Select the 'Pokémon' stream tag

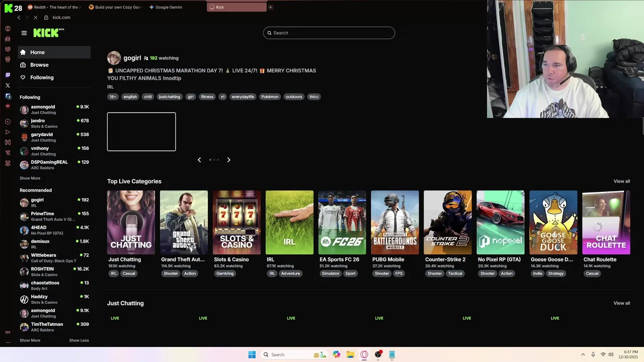click(x=270, y=97)
